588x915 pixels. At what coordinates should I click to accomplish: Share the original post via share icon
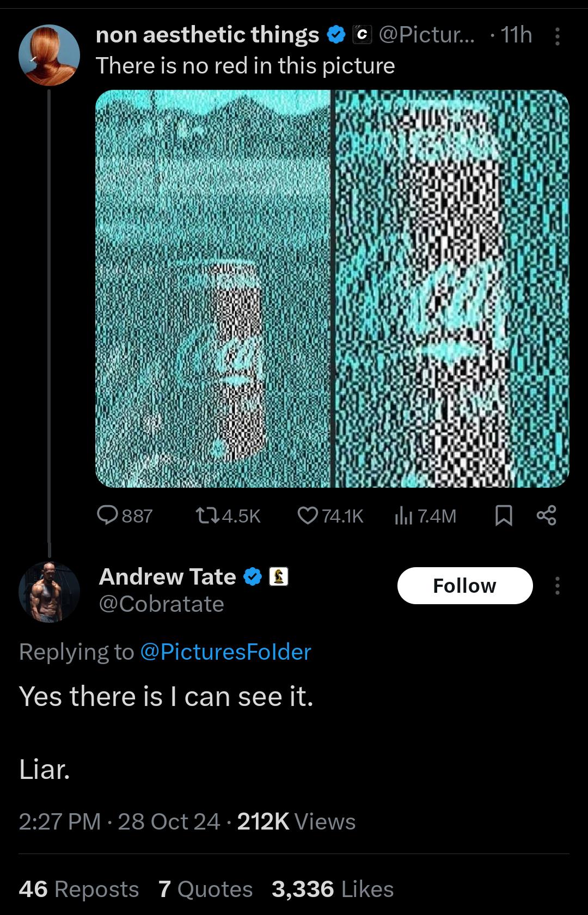546,515
